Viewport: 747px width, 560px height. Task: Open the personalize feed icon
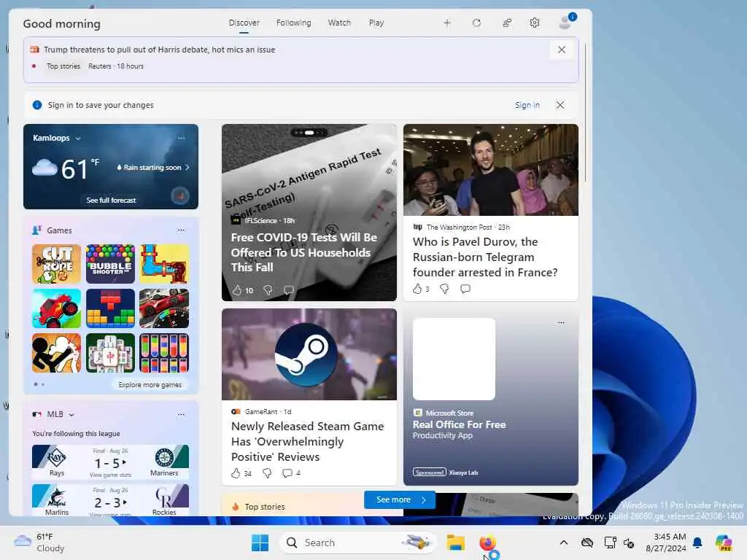507,23
